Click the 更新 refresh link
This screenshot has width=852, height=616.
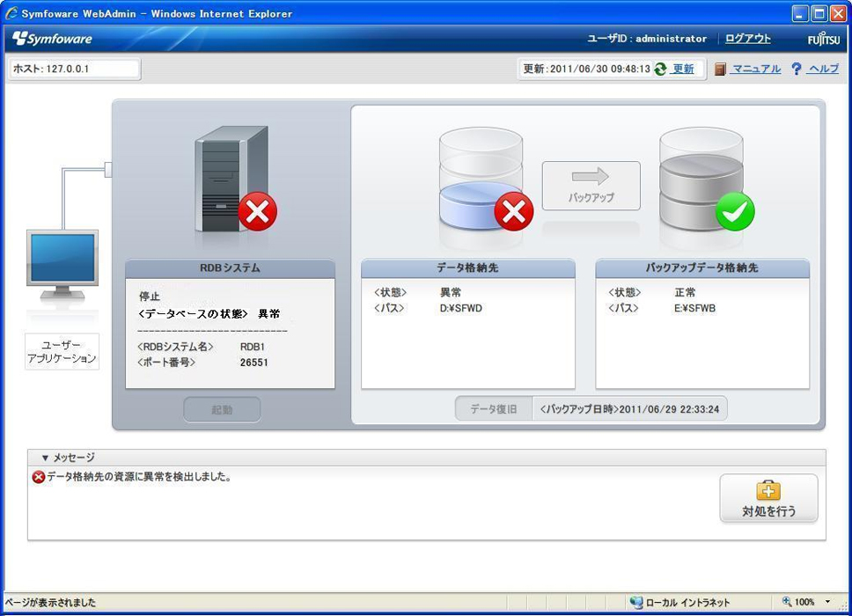coord(683,69)
